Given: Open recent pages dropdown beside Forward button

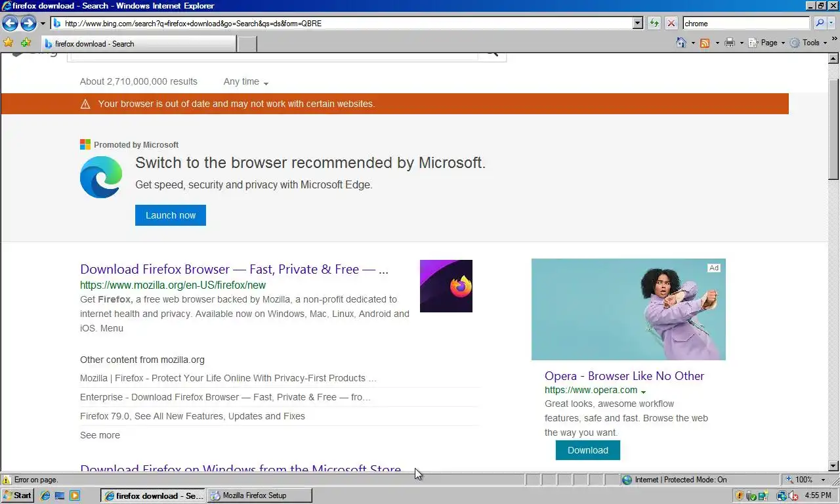Looking at the screenshot, I should click(43, 24).
